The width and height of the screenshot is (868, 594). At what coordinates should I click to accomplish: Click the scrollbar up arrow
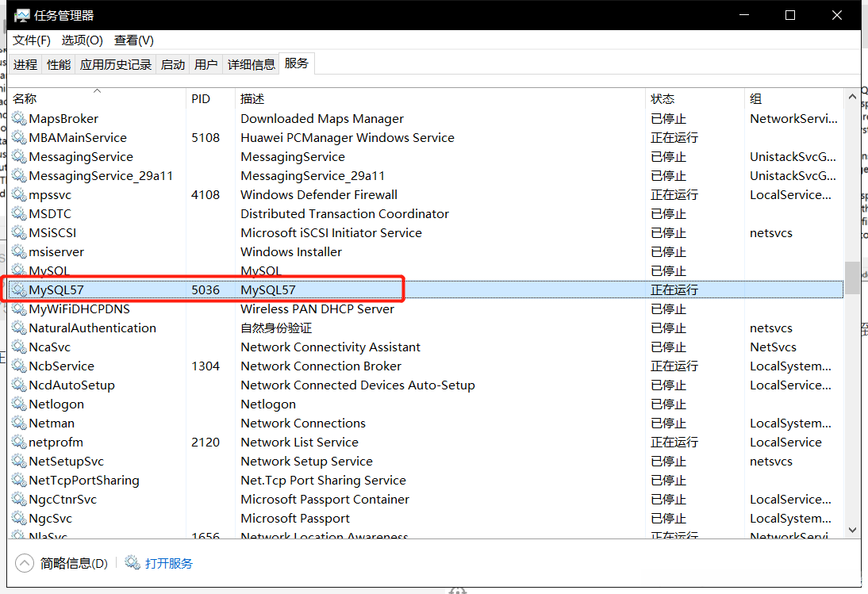[852, 97]
